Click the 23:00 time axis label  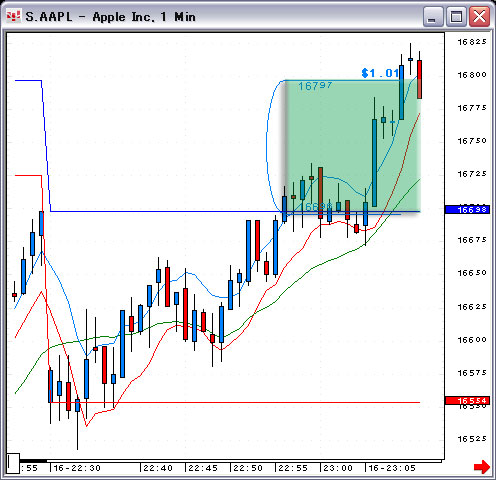pos(338,468)
